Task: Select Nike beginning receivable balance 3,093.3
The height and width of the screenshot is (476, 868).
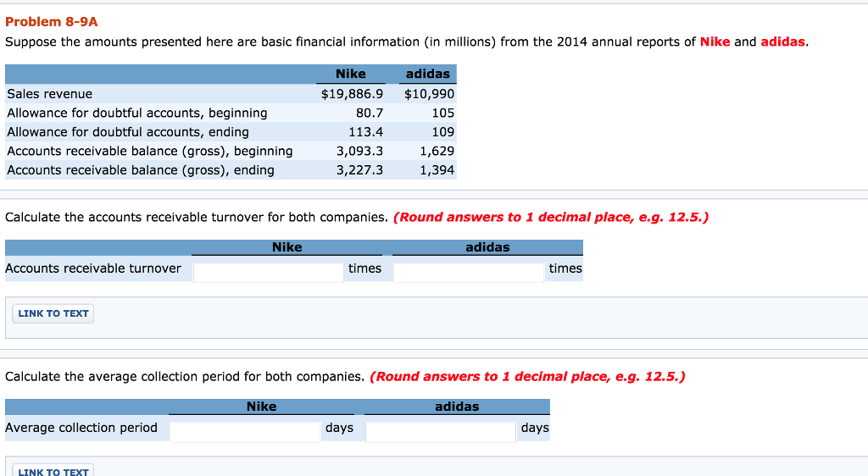Action: click(x=359, y=151)
